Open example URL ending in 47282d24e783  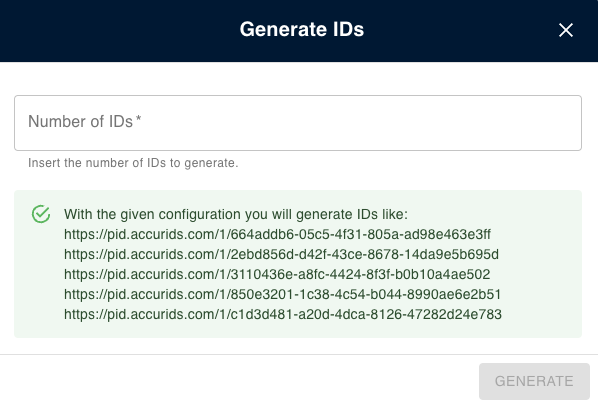[283, 314]
